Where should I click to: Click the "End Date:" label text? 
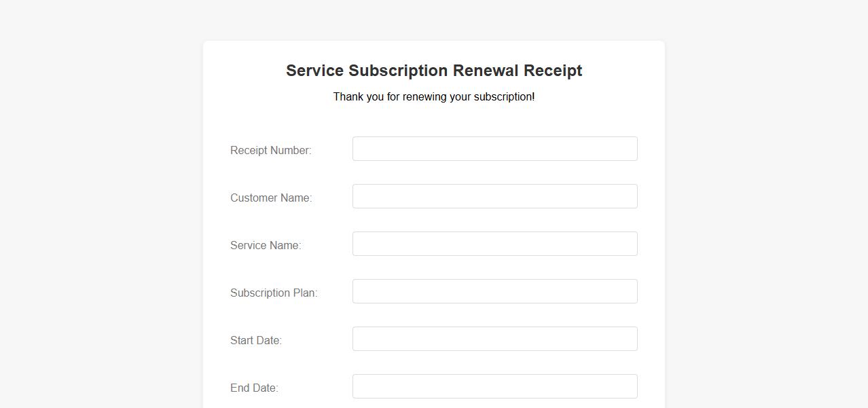pos(254,388)
